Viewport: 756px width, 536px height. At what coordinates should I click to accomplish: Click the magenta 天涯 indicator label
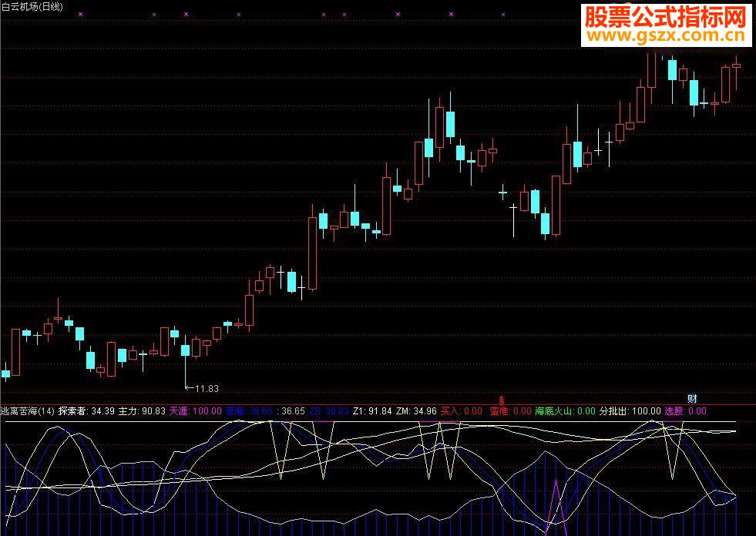(195, 411)
